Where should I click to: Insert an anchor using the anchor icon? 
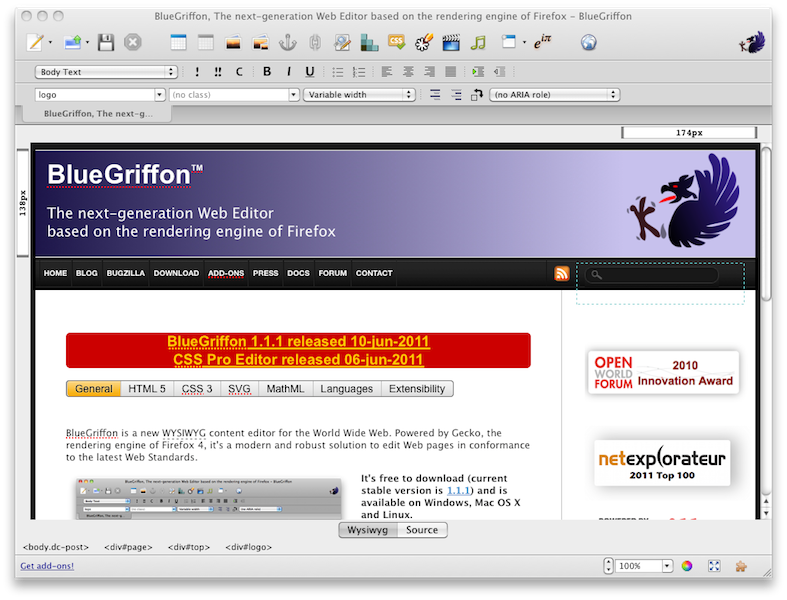tap(288, 42)
